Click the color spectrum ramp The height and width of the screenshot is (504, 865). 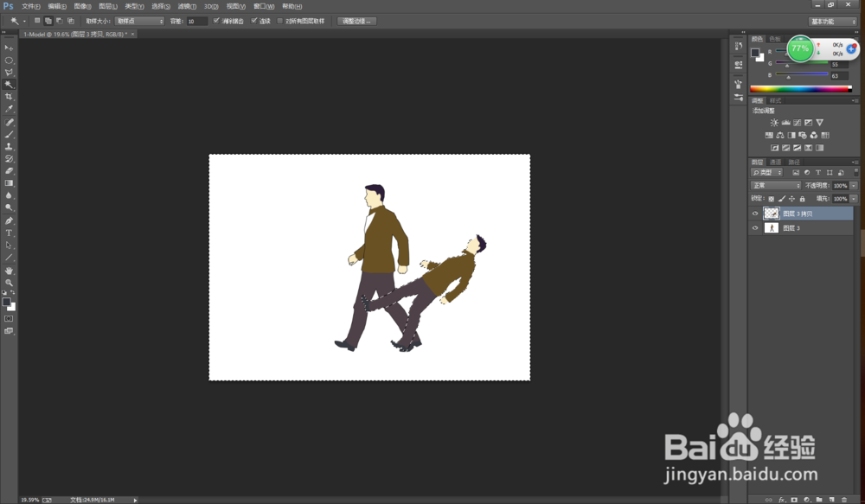(801, 89)
